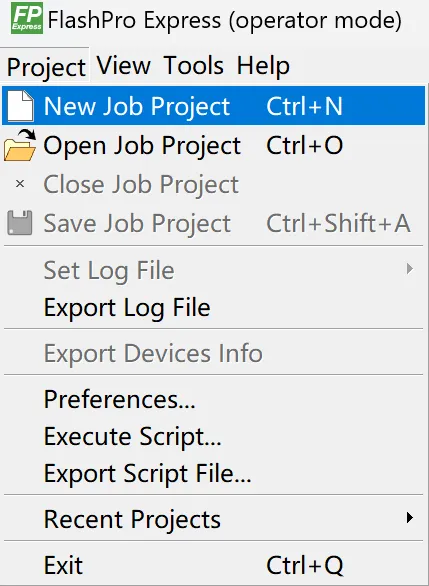Open the View menu
This screenshot has width=429, height=586.
pos(124,65)
